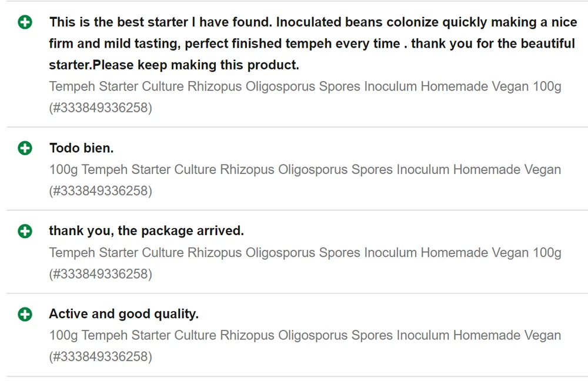Viewport: 588px width, 381px height.
Task: Click item number under the first long review
Action: (x=101, y=108)
